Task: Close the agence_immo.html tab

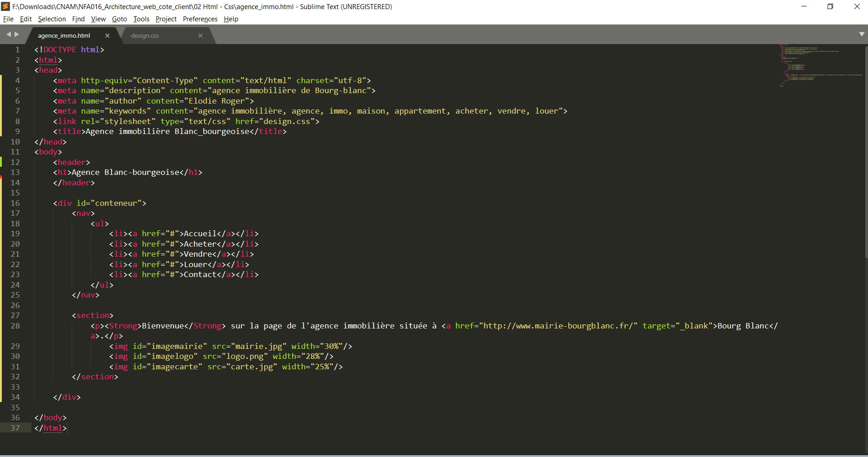Action: pos(107,36)
